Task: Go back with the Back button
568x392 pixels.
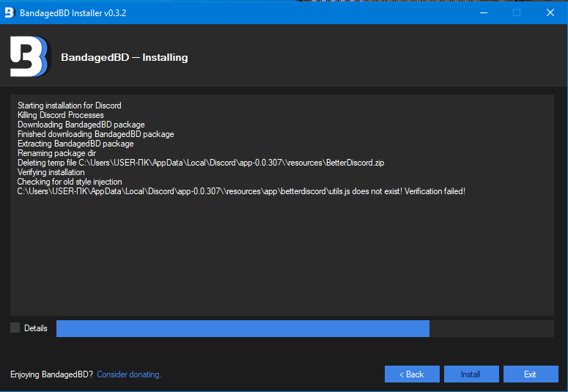Action: 412,374
